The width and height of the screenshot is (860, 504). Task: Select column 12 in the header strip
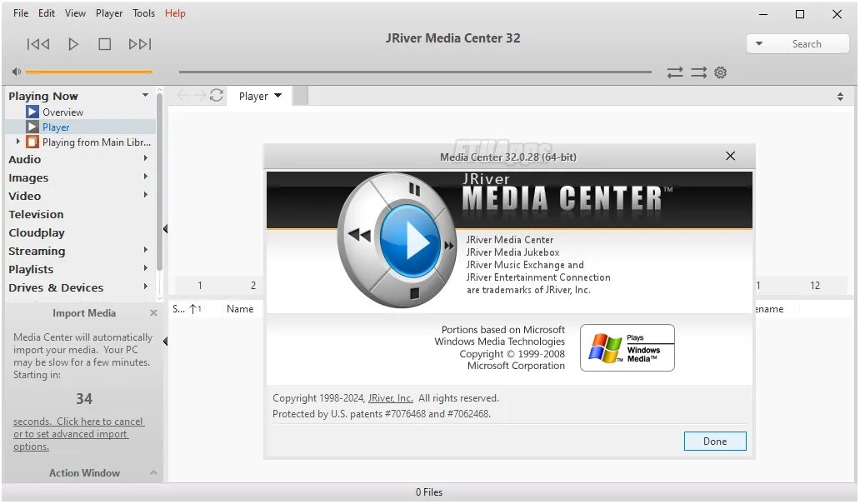815,285
